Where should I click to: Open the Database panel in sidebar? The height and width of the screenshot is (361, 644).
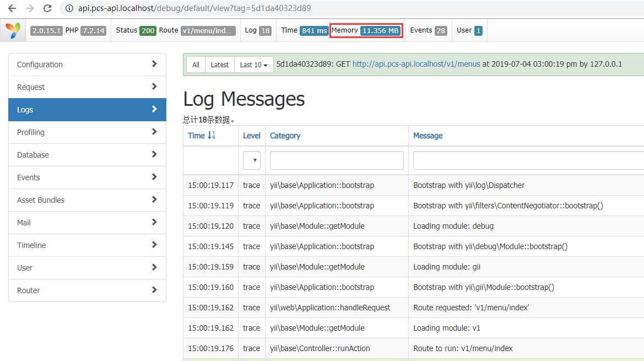click(x=87, y=155)
